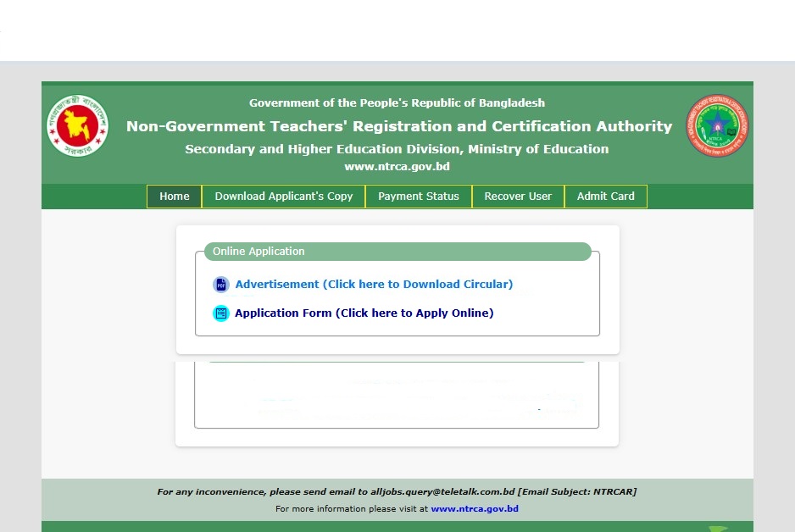This screenshot has height=532, width=795.
Task: Click the light green shape in footer bar
Action: 718,528
